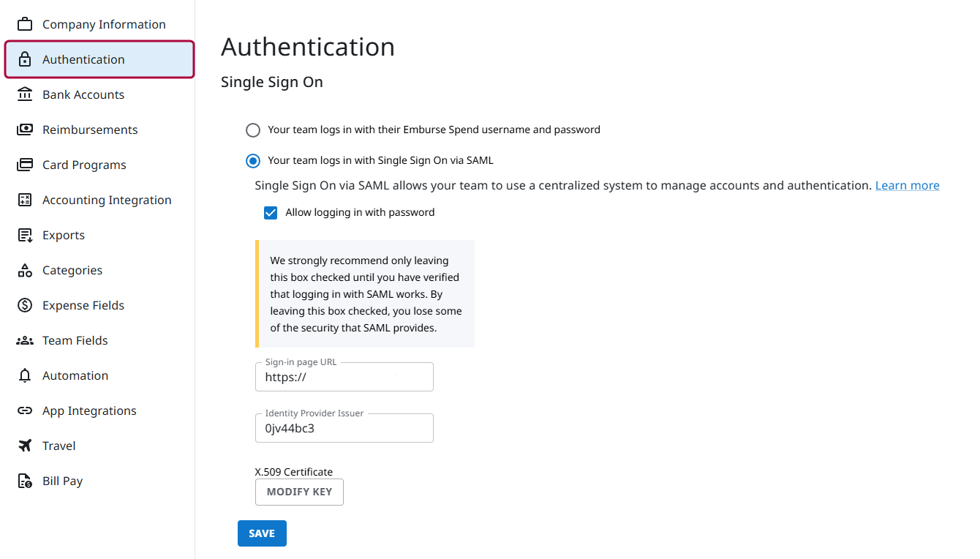Open the Learn more link
Viewport: 980px width, 559px height.
tap(907, 186)
